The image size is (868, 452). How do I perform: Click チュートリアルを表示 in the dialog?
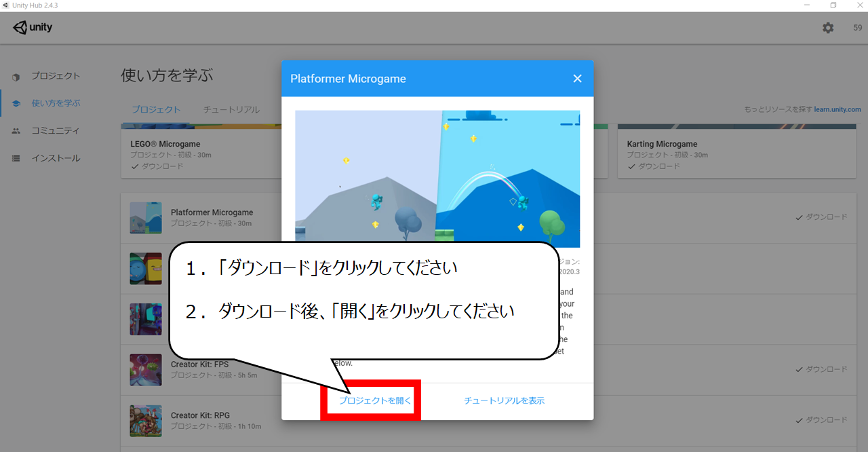[x=504, y=400]
